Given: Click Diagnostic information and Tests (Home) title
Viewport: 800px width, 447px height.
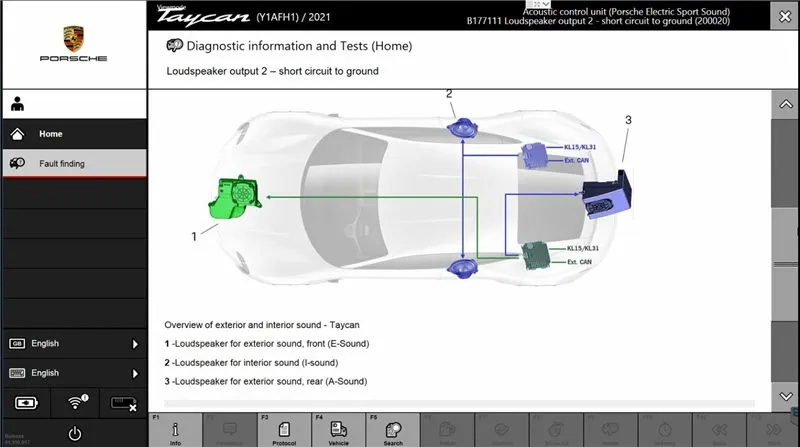Looking at the screenshot, I should tap(299, 46).
